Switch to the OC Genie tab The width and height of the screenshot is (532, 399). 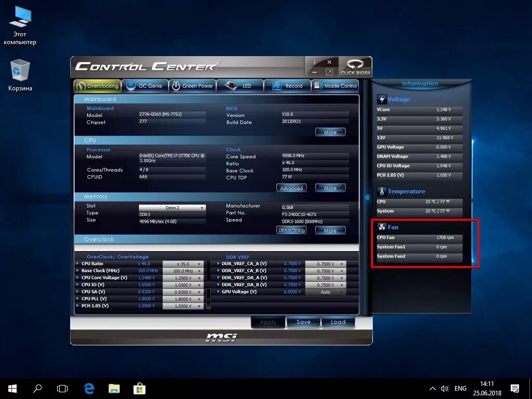[x=145, y=86]
